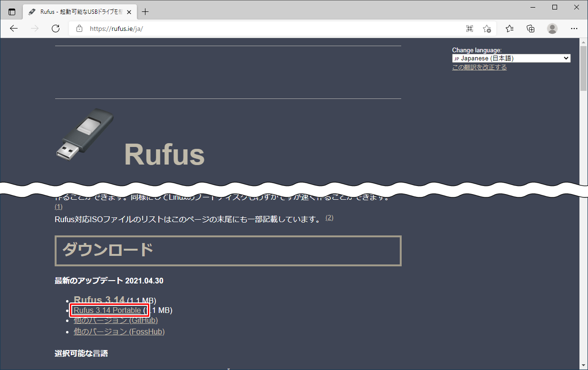Open the browser profile menu
The height and width of the screenshot is (370, 588).
(552, 29)
